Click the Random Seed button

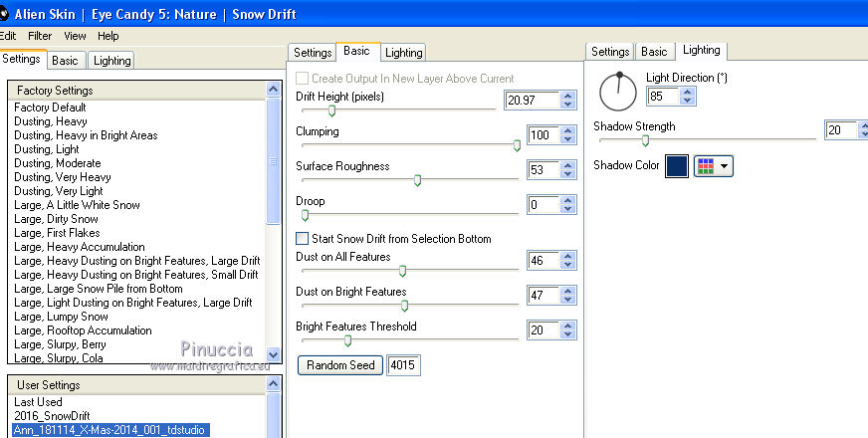click(x=340, y=365)
